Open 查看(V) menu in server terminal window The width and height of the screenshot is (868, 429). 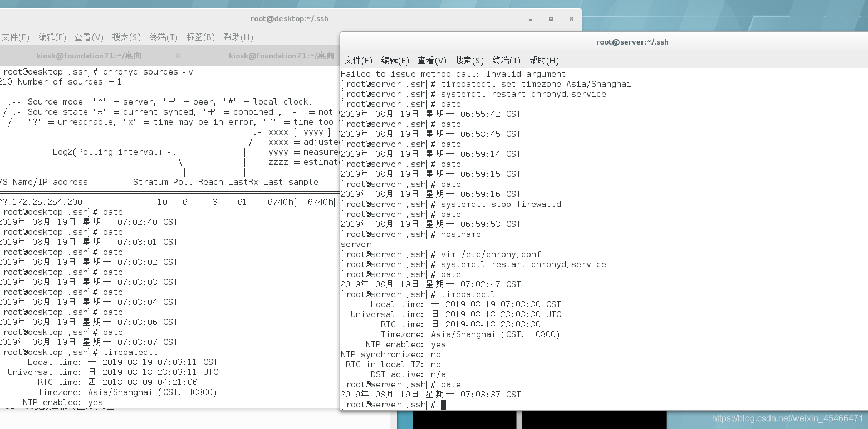(x=432, y=60)
